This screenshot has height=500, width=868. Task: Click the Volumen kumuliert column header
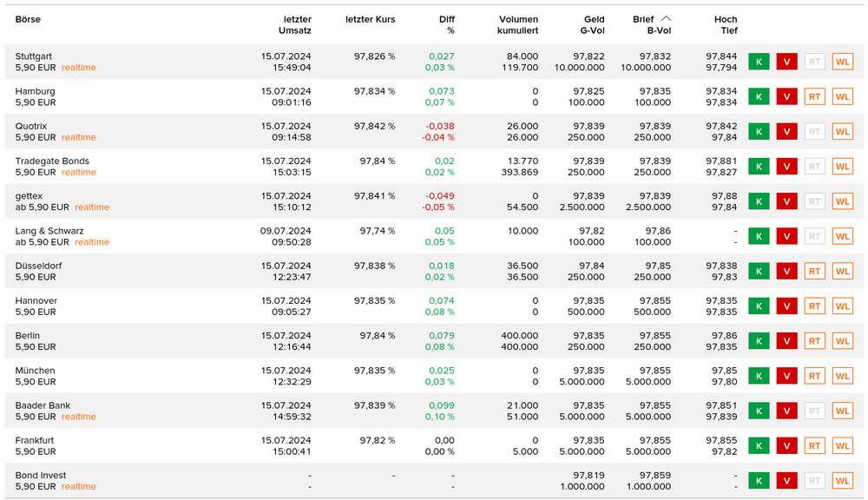518,24
